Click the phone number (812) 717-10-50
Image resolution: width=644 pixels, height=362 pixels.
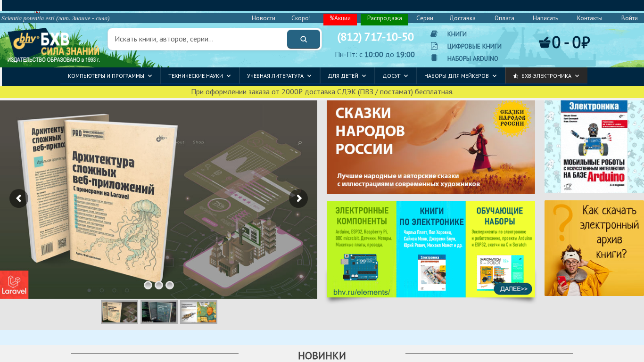[x=376, y=37]
